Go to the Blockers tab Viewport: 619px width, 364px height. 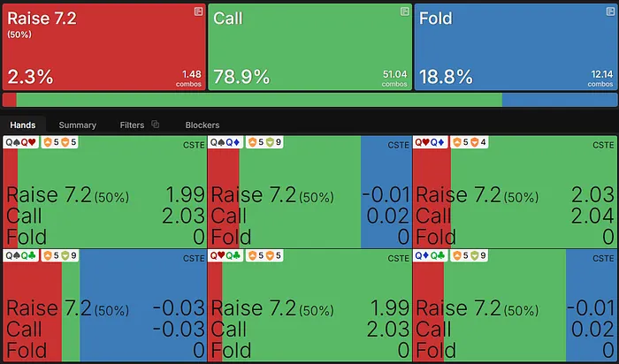(x=203, y=125)
